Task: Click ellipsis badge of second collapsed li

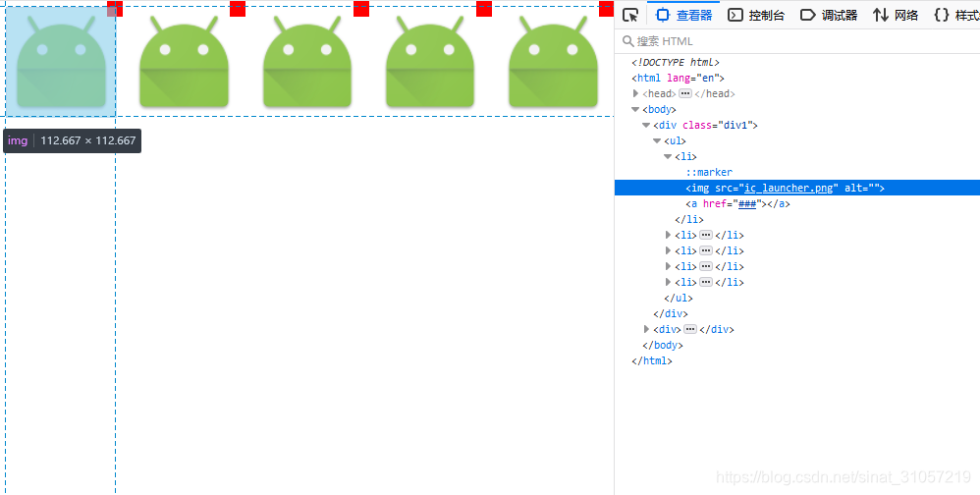Action: 706,250
